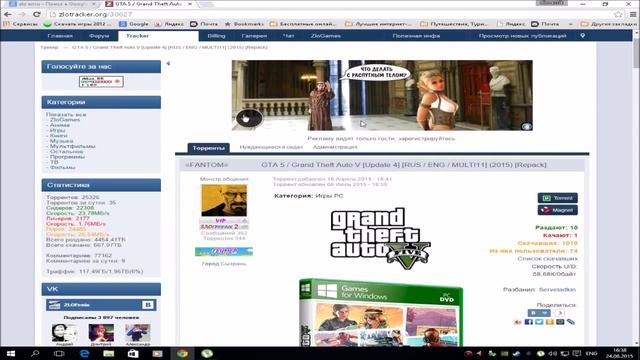Image resolution: width=640 pixels, height=360 pixels.
Task: Open the Billing nav item
Action: click(216, 36)
